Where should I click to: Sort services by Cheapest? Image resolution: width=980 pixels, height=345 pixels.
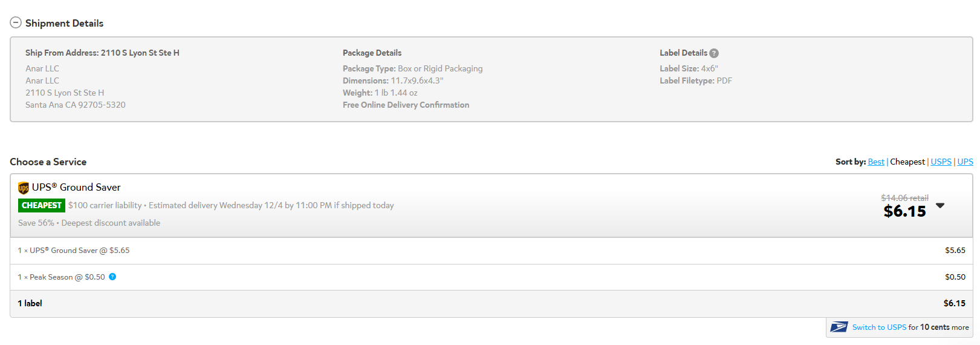coord(907,162)
